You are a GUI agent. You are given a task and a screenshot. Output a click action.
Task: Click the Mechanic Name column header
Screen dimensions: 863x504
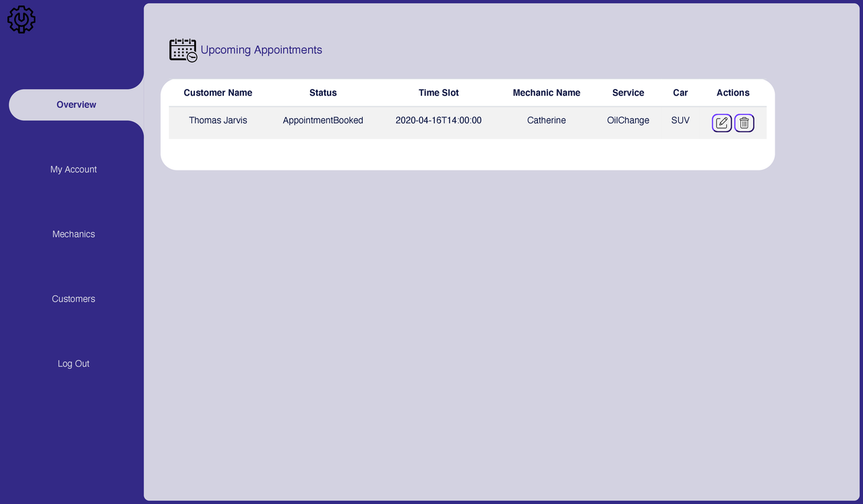(547, 92)
